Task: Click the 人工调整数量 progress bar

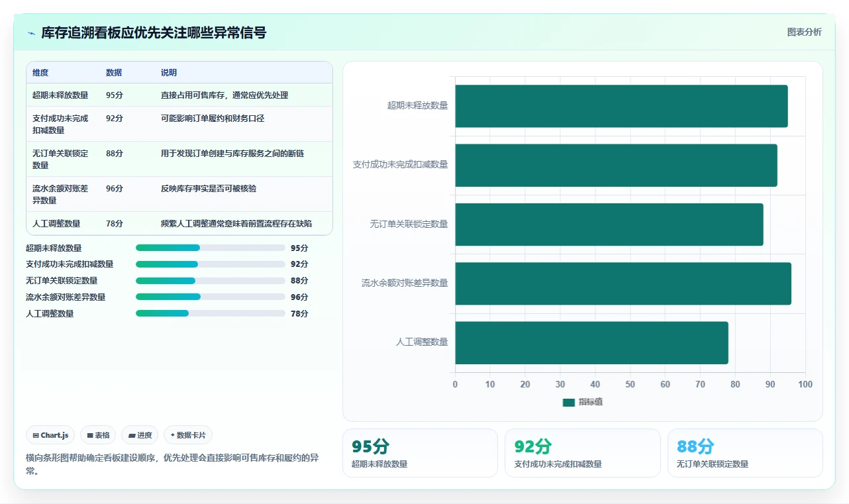Action: pyautogui.click(x=210, y=313)
